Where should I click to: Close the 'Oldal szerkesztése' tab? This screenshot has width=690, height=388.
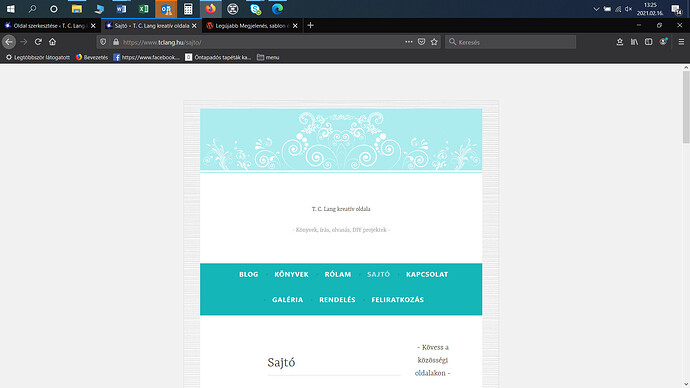click(x=93, y=26)
